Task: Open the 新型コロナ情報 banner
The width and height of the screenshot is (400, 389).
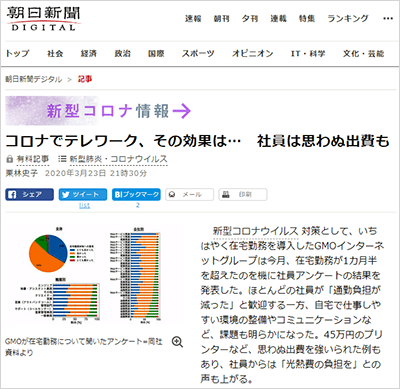Action: pos(99,111)
